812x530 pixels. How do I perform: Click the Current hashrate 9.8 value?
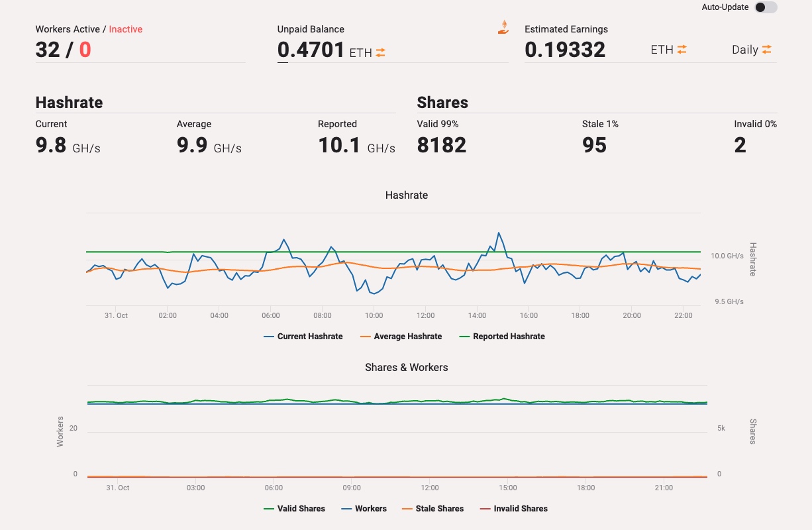click(51, 144)
